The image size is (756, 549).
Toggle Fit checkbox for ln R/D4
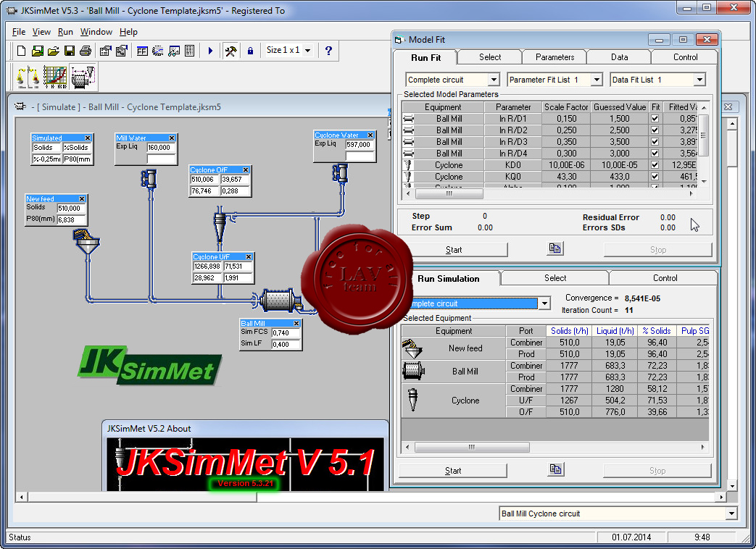655,153
